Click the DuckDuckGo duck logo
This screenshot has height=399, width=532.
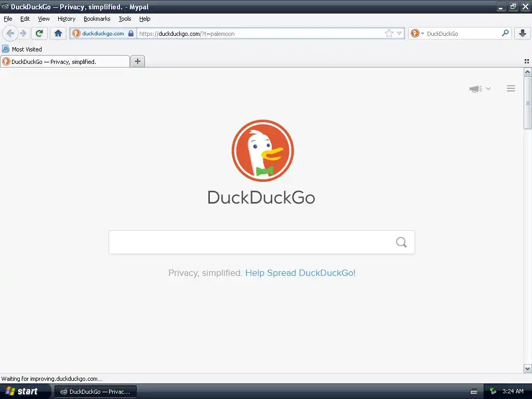click(262, 150)
